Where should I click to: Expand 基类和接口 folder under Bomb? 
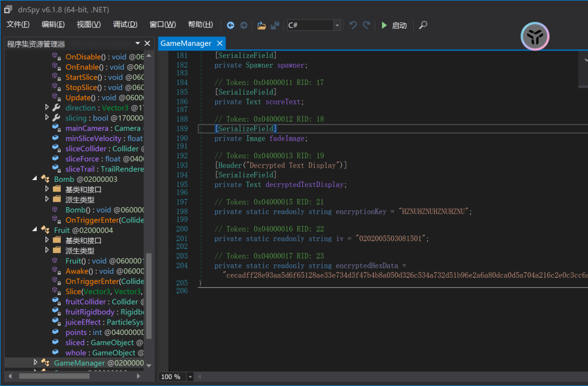pyautogui.click(x=47, y=189)
